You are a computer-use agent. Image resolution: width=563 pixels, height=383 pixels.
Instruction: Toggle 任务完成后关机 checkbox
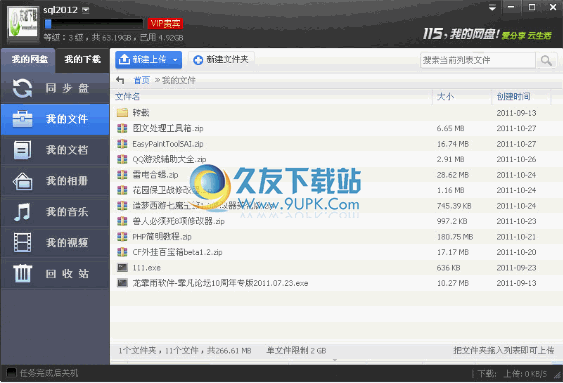coord(11,373)
